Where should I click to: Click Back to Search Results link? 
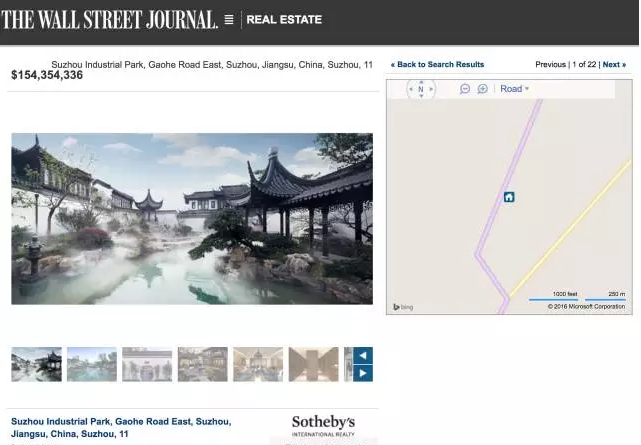click(x=437, y=65)
